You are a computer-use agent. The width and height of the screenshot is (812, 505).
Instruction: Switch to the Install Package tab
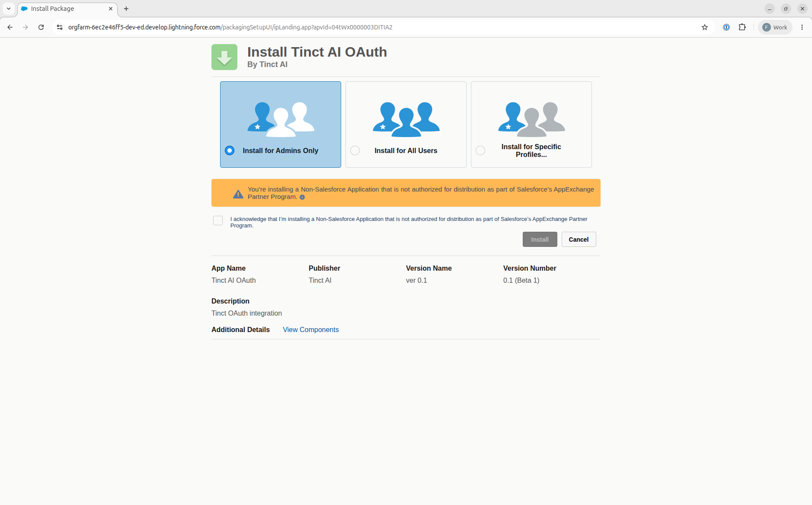click(67, 9)
